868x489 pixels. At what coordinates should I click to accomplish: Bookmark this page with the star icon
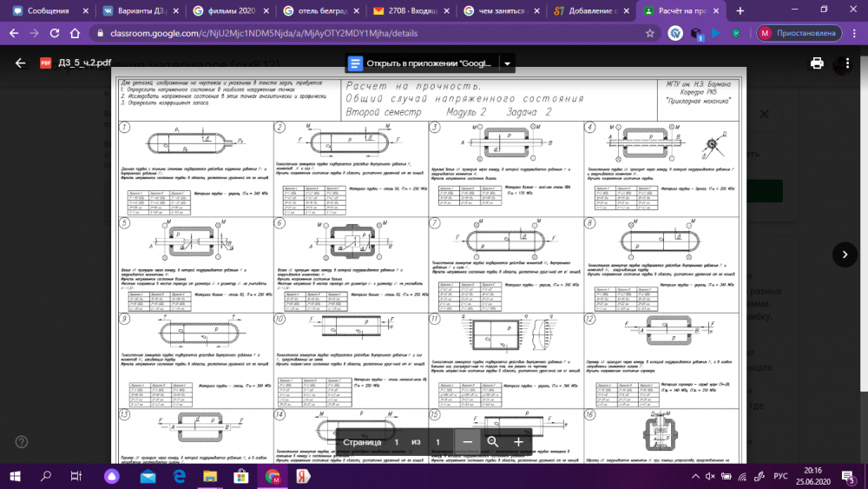pyautogui.click(x=650, y=33)
